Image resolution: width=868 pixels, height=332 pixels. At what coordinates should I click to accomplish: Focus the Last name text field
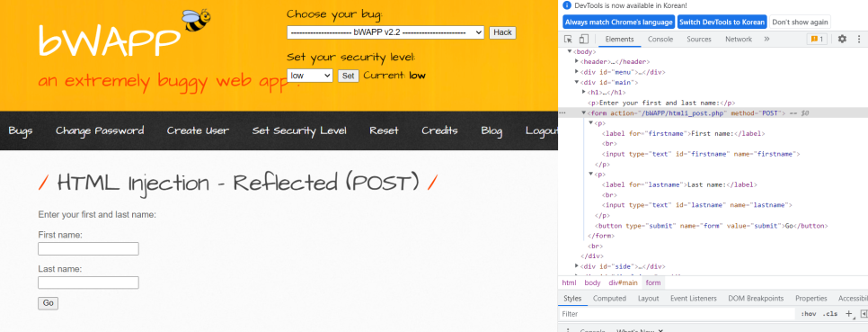click(x=88, y=283)
